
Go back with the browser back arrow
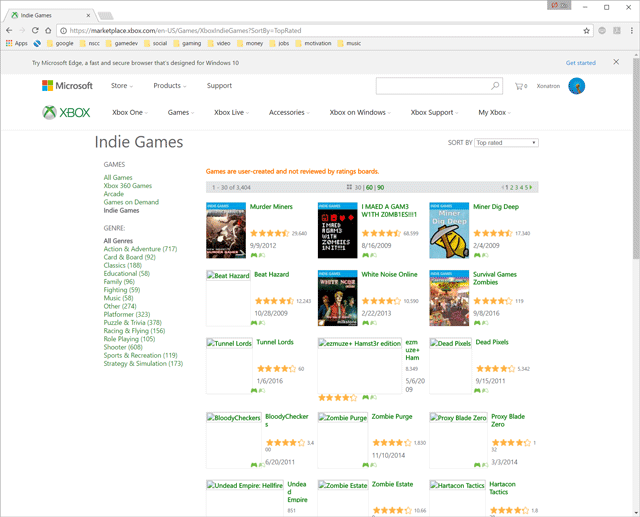click(x=9, y=31)
